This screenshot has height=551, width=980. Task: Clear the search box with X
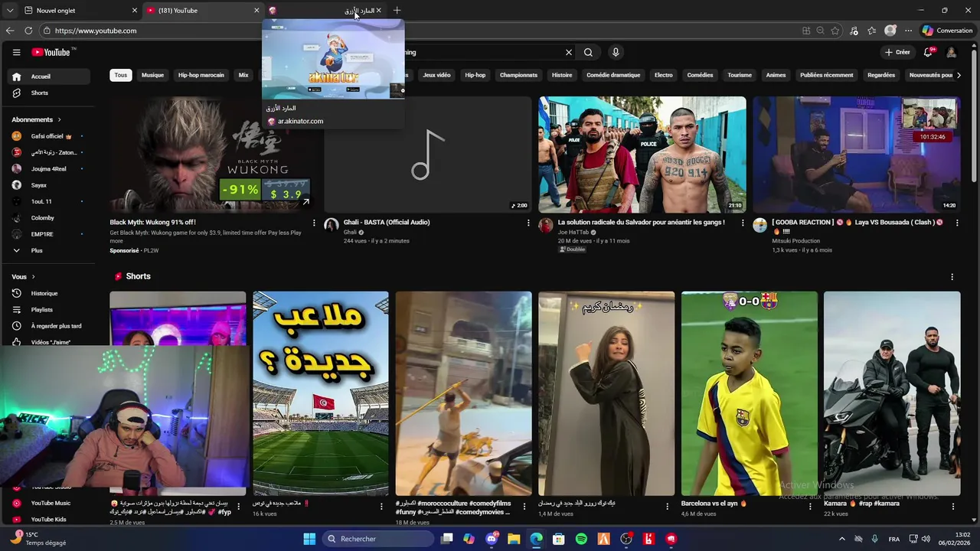point(569,52)
